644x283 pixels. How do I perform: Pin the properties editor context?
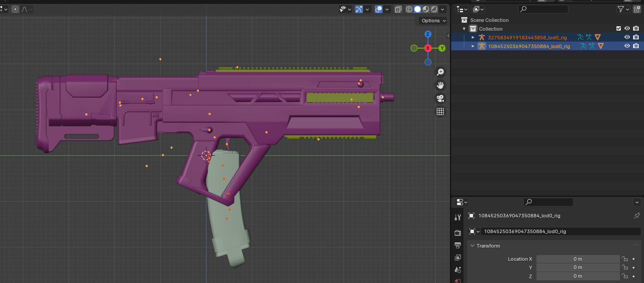click(637, 216)
